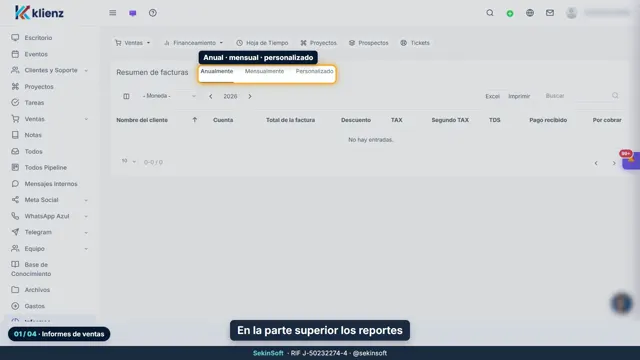
Task: Click the Total de la factura header
Action: (x=290, y=120)
